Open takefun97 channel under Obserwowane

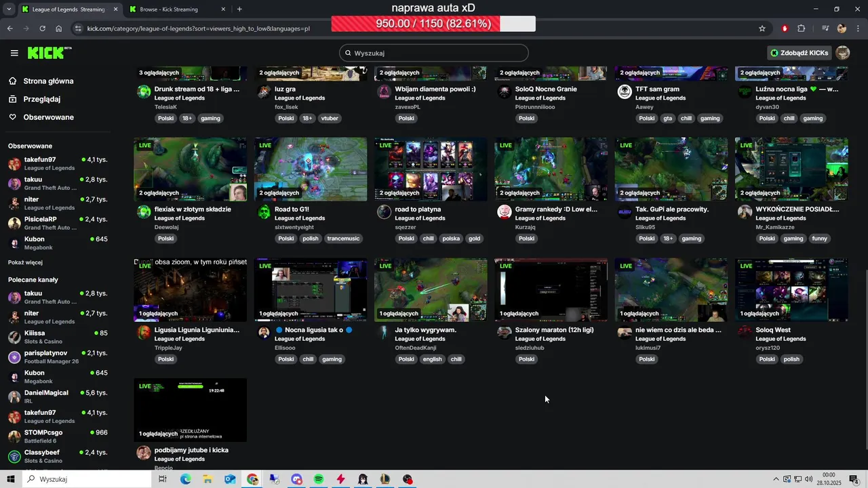(58, 163)
